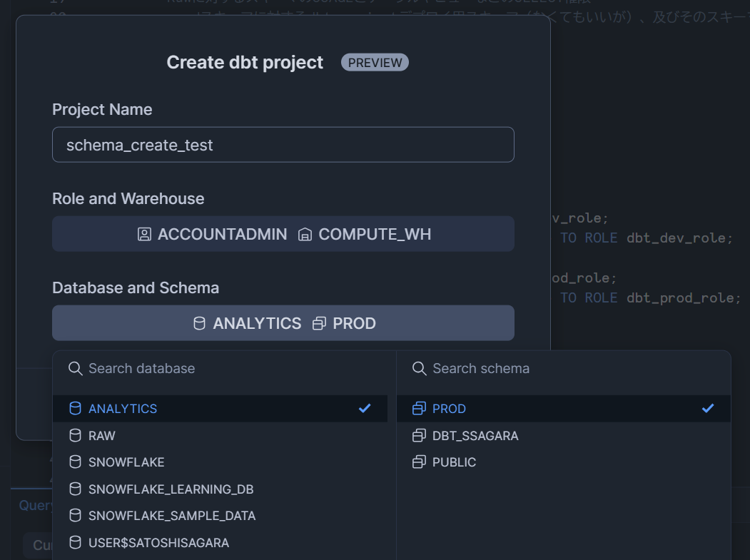This screenshot has height=560, width=750.
Task: Click the magnifier icon in Search schema
Action: tap(419, 368)
